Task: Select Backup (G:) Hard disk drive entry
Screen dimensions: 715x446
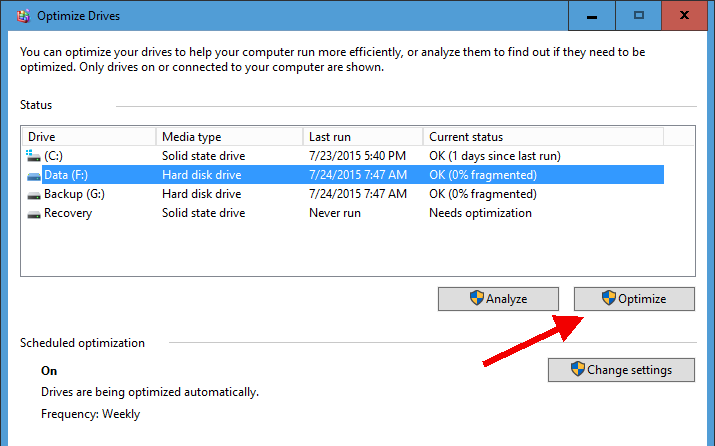Action: pos(201,194)
